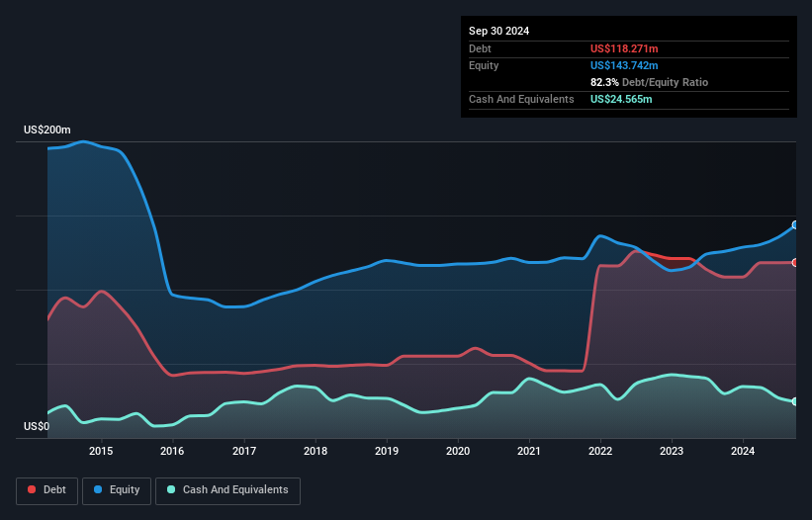Screen dimensions: 812x520
Task: Click the 2020 x-axis label
Action: pos(458,451)
